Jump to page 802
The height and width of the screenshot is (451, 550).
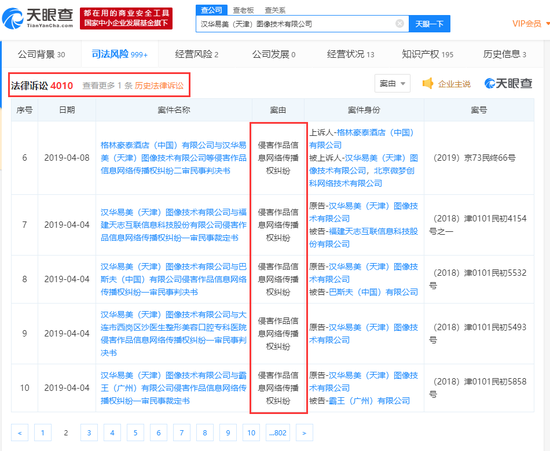pos(278,433)
